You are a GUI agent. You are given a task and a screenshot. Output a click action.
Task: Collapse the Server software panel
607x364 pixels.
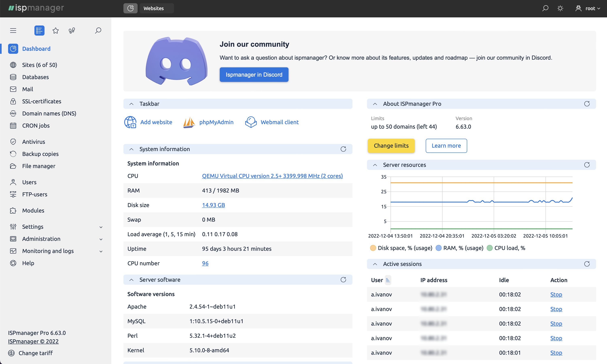click(x=132, y=280)
